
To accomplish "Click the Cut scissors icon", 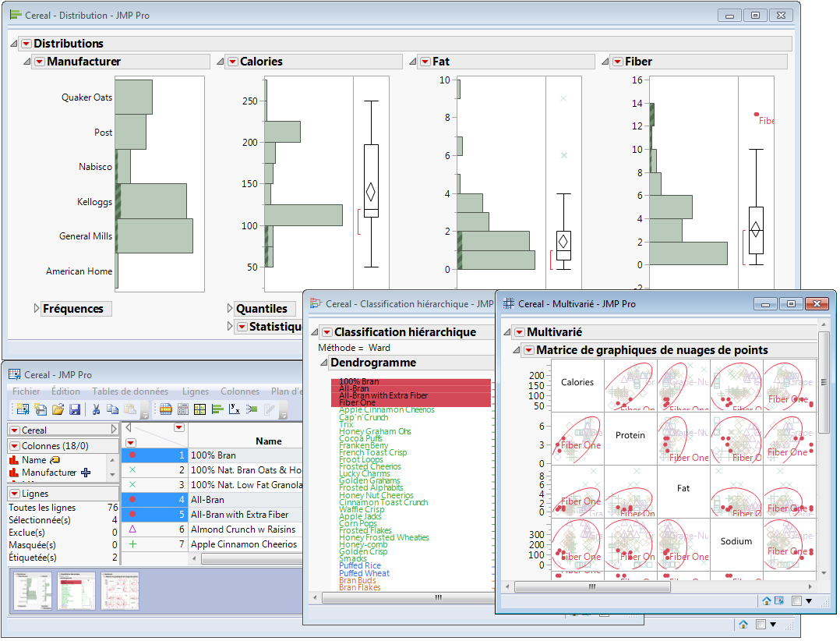I will coord(96,409).
